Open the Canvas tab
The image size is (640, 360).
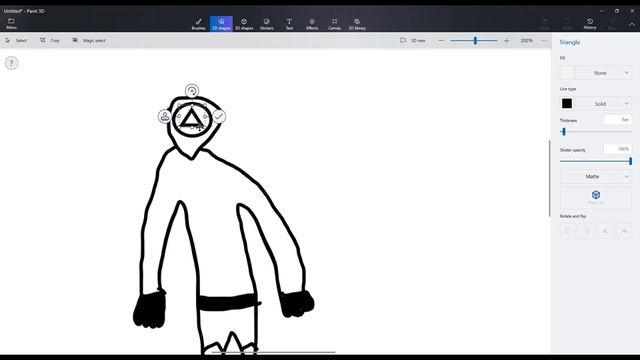pyautogui.click(x=334, y=24)
